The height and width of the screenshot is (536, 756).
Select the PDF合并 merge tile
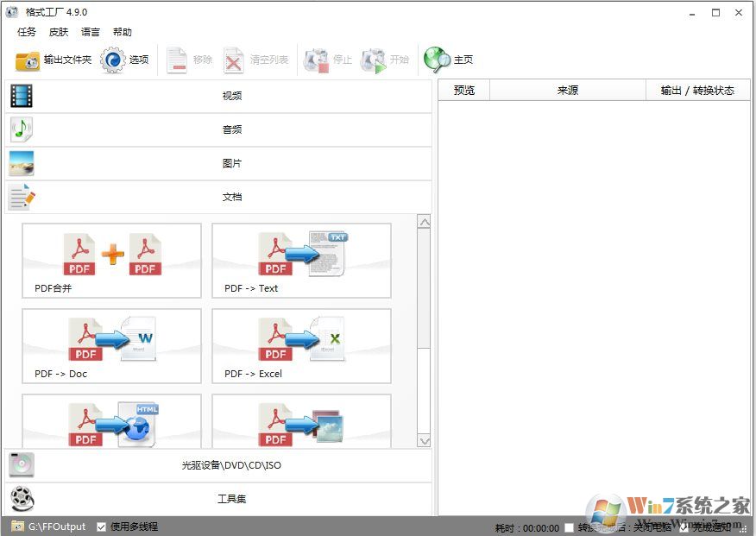click(111, 261)
